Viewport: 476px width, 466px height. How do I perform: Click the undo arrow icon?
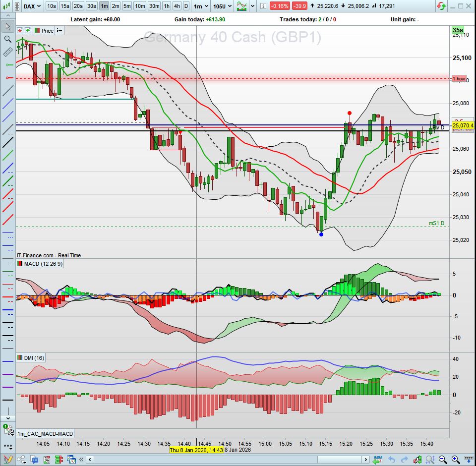[x=392, y=460]
